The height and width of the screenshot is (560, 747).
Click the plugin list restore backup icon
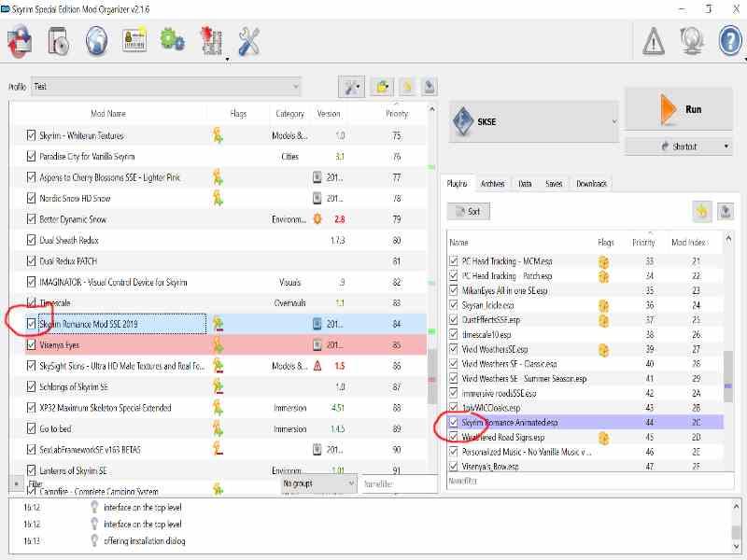[x=725, y=211]
